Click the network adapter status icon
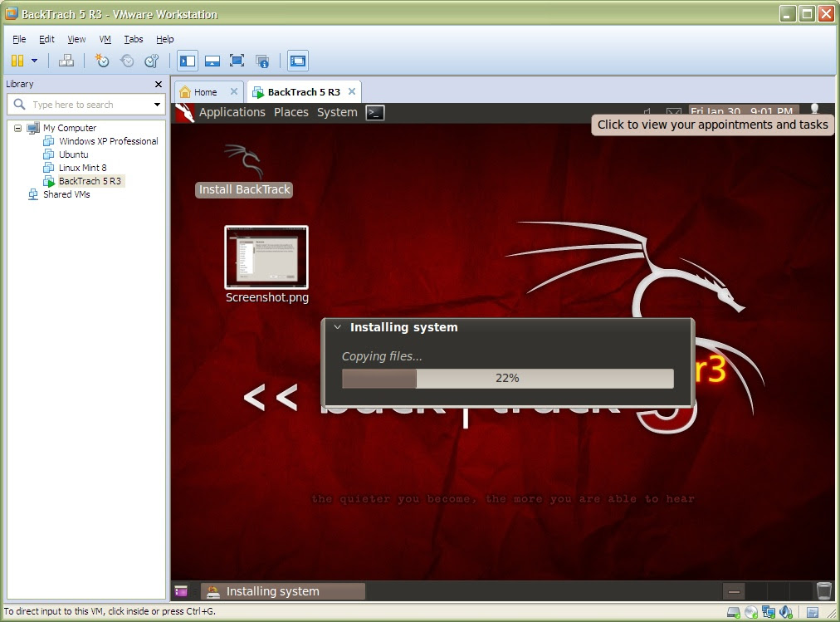 tap(769, 612)
